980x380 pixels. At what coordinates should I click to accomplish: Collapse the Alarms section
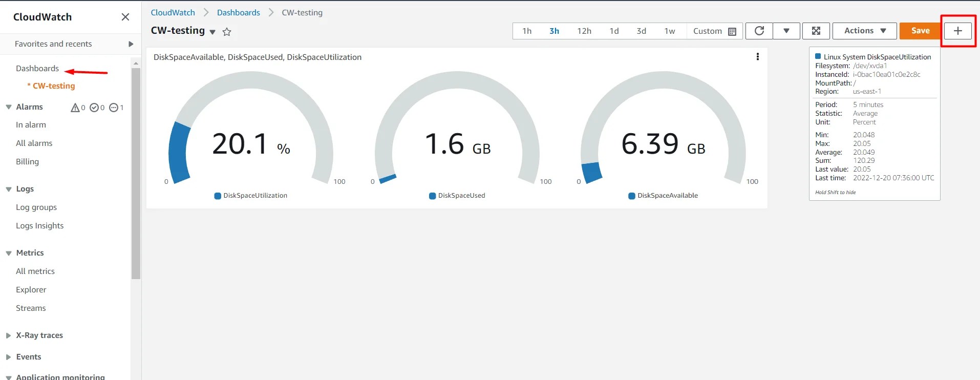pyautogui.click(x=9, y=107)
